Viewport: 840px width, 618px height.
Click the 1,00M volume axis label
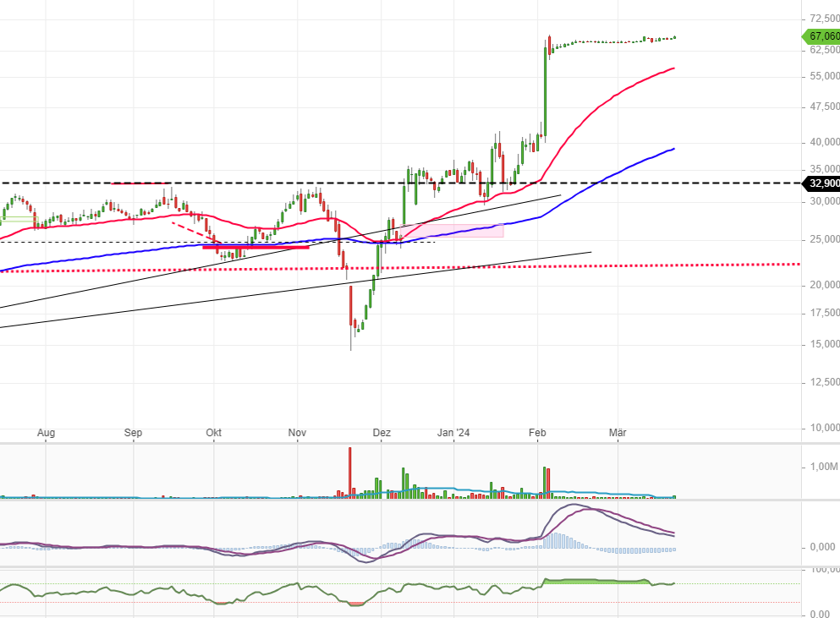(x=821, y=467)
